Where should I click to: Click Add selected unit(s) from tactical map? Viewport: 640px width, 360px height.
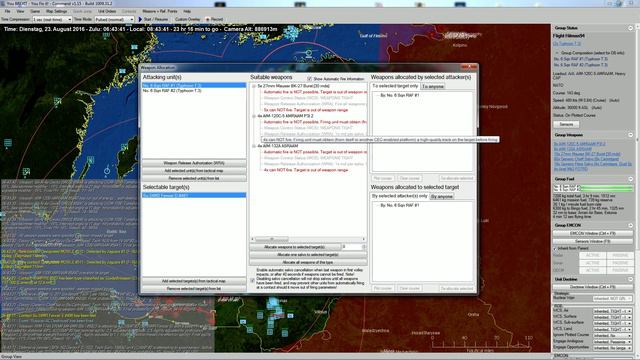194,171
